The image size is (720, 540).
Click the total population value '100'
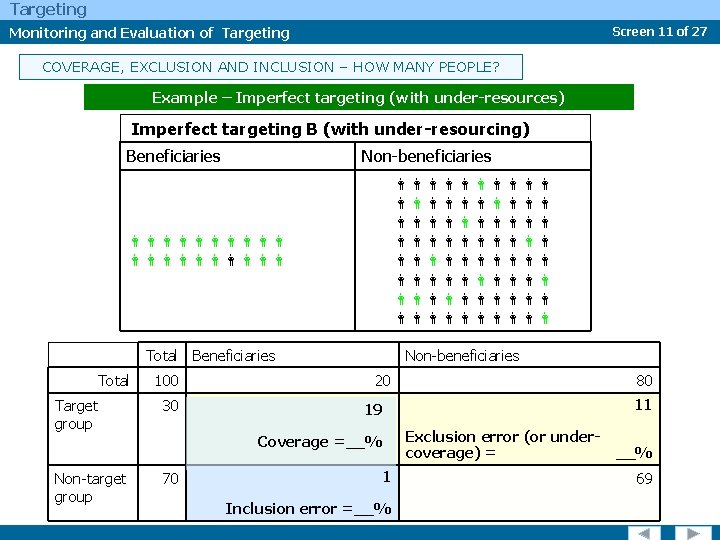coord(166,381)
